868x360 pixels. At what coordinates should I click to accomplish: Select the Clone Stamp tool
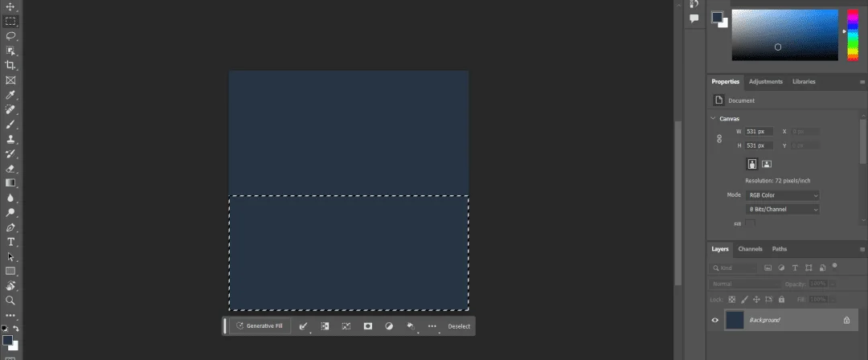[10, 139]
